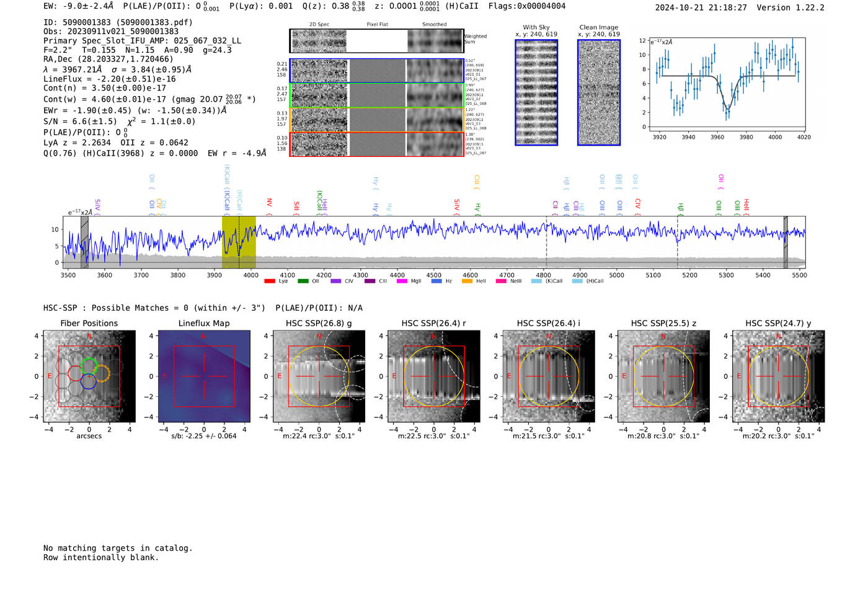Click the EW: -9.0±-2.4Å header text
This screenshot has width=868, height=591.
click(x=79, y=6)
